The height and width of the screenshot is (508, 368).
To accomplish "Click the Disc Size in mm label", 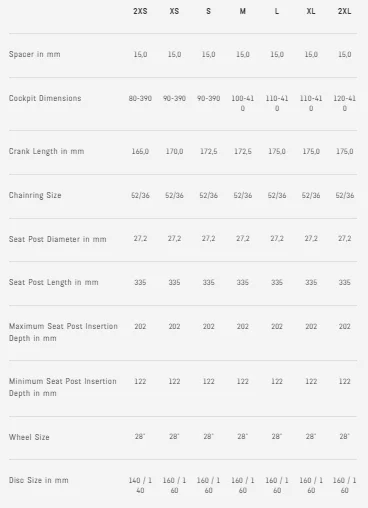I will 39,480.
